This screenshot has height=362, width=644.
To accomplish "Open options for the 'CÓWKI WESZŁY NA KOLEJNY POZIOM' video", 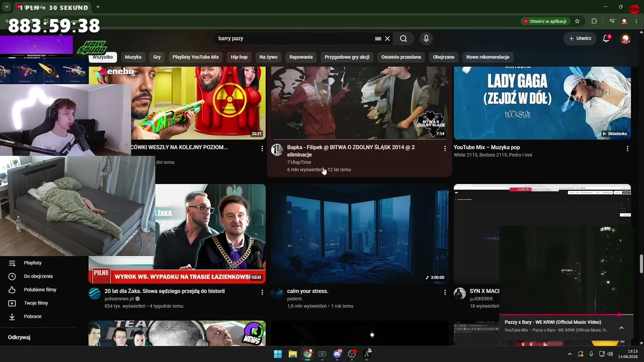I will coord(262,148).
